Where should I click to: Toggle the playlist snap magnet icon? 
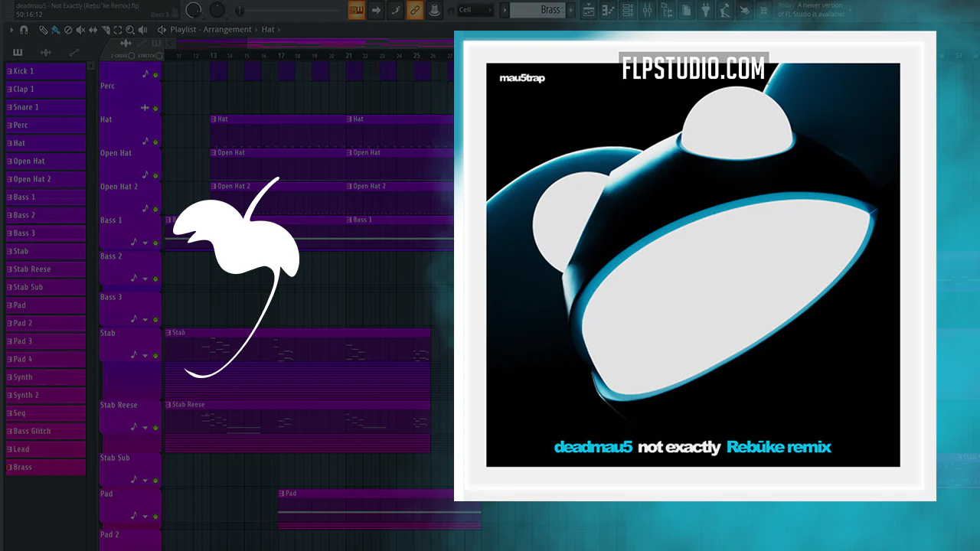(24, 30)
